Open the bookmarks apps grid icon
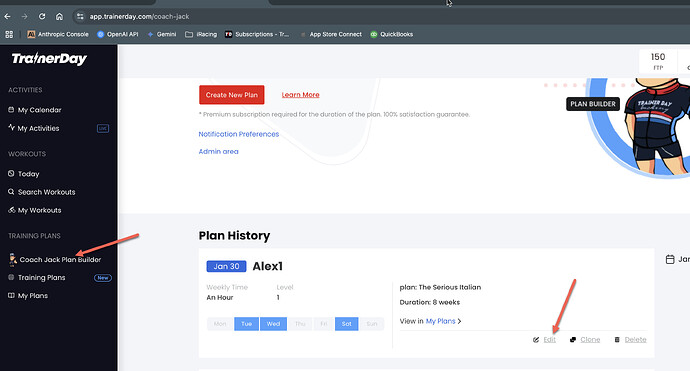 click(x=9, y=34)
